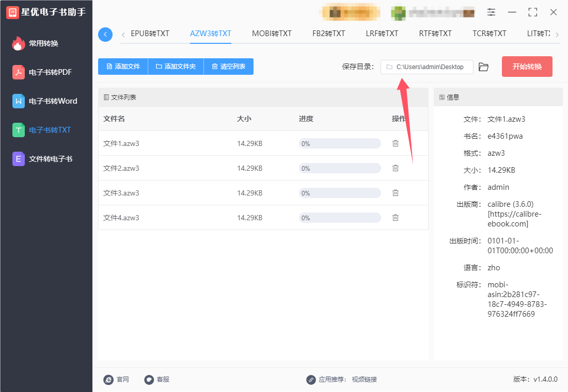Screen dimensions: 568x392
Task: Click the 开始转换 button
Action: point(527,67)
